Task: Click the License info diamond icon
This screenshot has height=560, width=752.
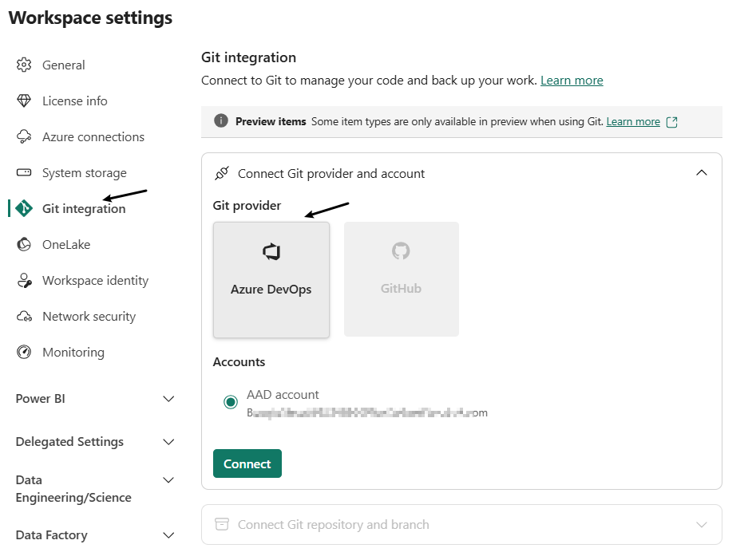Action: [24, 101]
